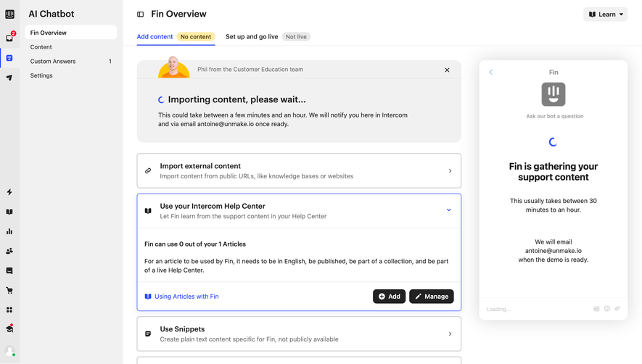Switch to the Set up and go live tab
This screenshot has height=364, width=642.
point(252,37)
